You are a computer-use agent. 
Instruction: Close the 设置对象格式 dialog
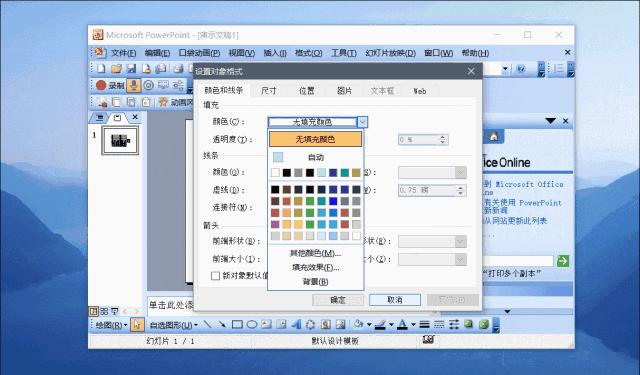click(471, 71)
